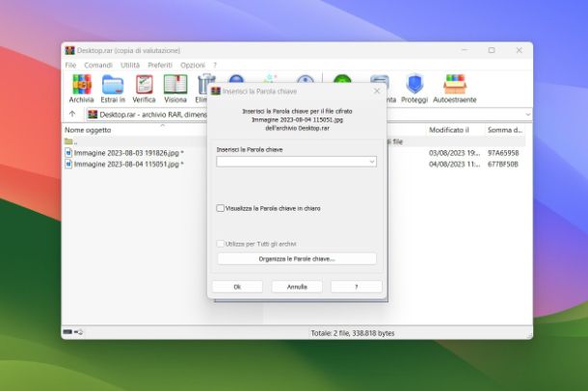Confirm the password with the Ok button
The width and height of the screenshot is (588, 391).
pyautogui.click(x=237, y=287)
